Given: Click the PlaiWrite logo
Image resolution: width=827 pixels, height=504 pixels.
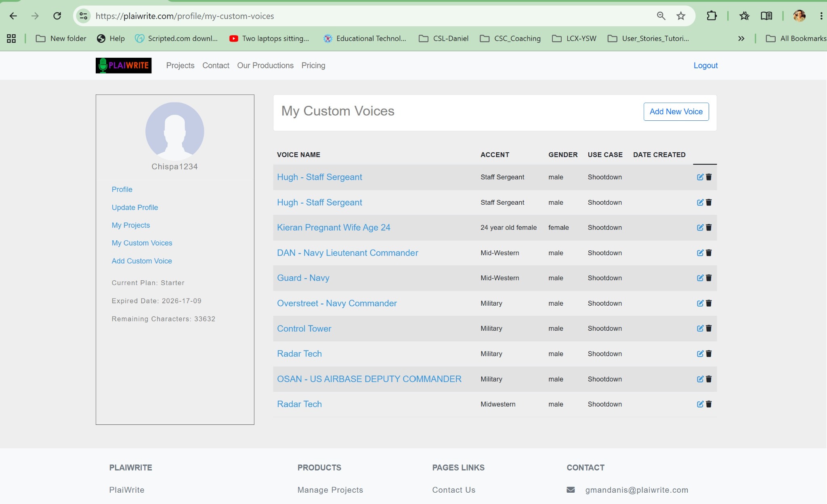Looking at the screenshot, I should pyautogui.click(x=124, y=65).
